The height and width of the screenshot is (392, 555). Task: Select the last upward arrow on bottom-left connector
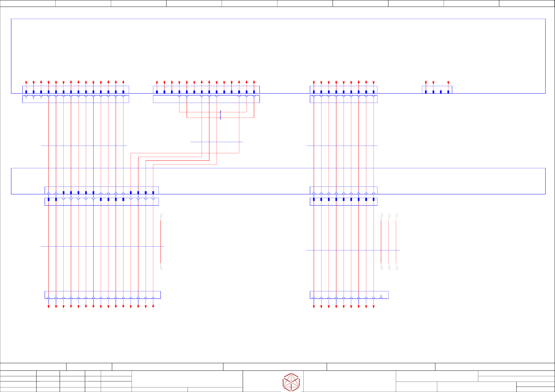click(x=153, y=306)
